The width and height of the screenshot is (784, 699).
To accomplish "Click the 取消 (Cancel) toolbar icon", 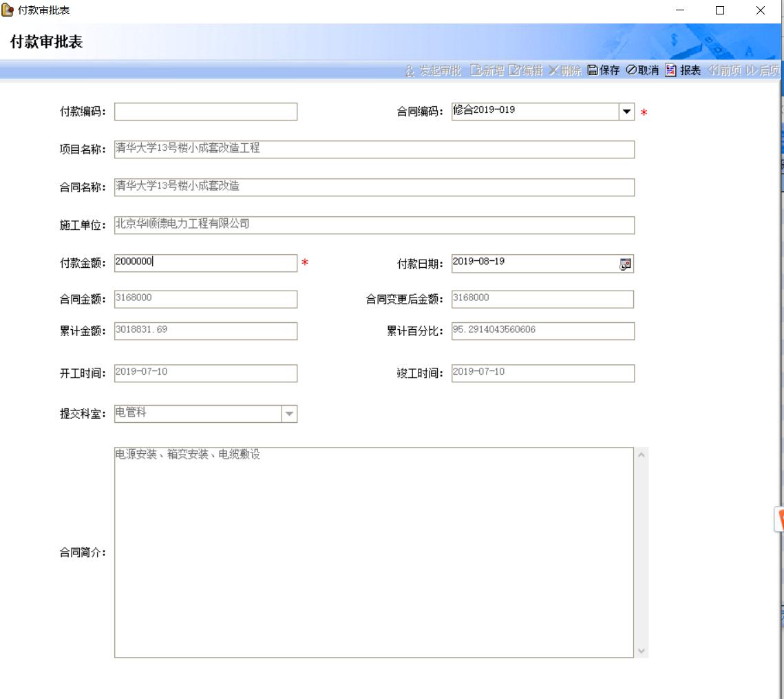I will click(631, 70).
